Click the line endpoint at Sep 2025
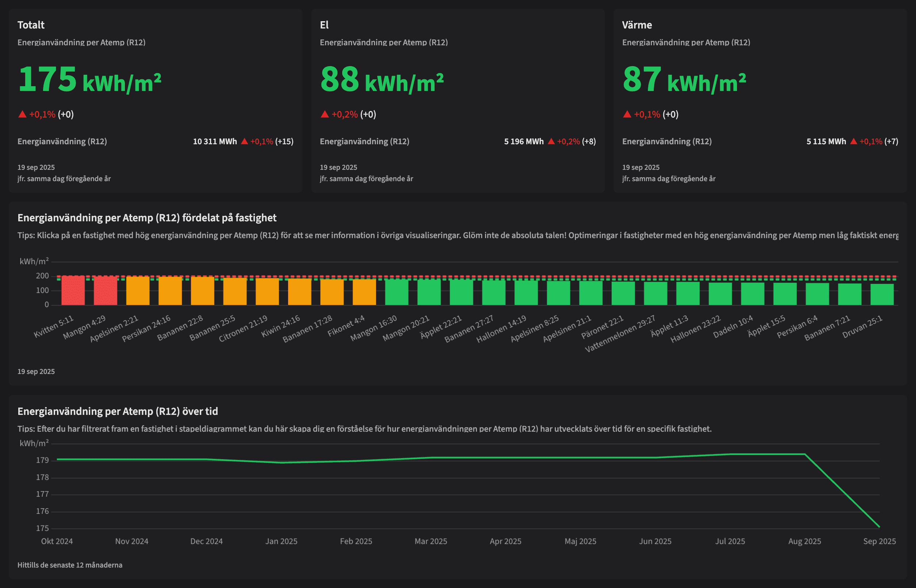This screenshot has width=916, height=588. [x=879, y=527]
